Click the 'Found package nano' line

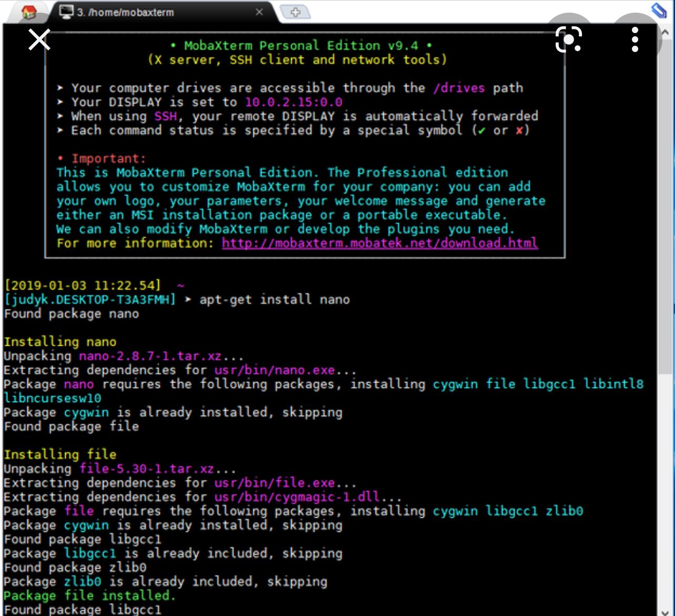[x=71, y=314]
